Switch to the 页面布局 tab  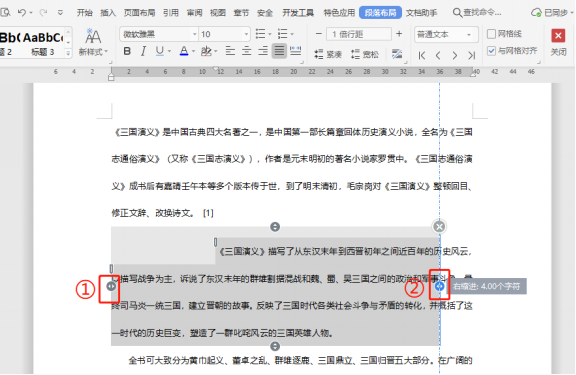pyautogui.click(x=139, y=13)
